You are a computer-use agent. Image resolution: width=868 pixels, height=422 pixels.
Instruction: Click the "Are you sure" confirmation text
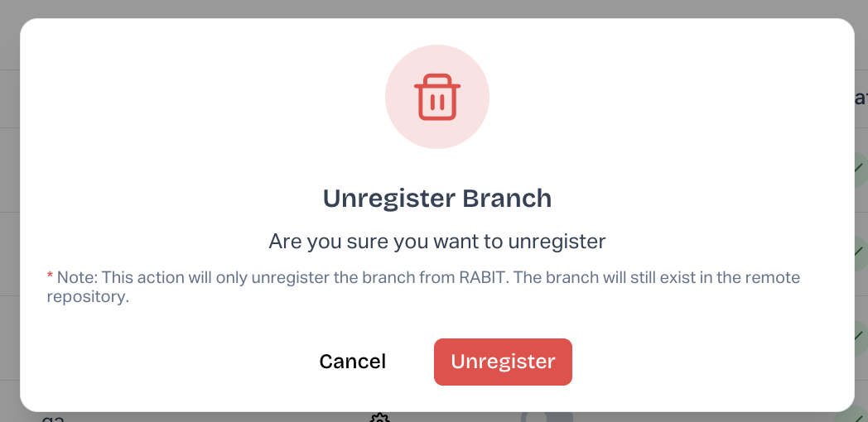[x=437, y=242]
